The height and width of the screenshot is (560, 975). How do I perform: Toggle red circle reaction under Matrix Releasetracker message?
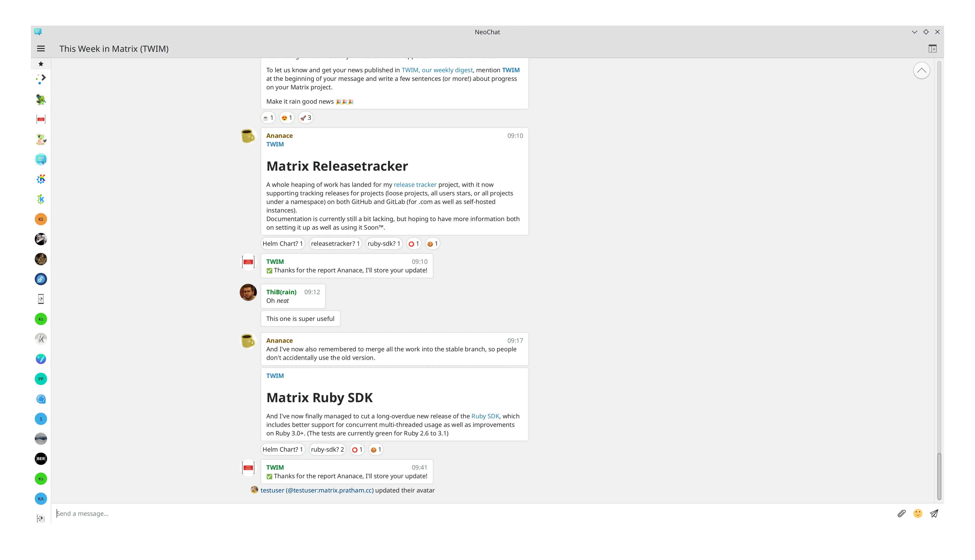pyautogui.click(x=414, y=243)
